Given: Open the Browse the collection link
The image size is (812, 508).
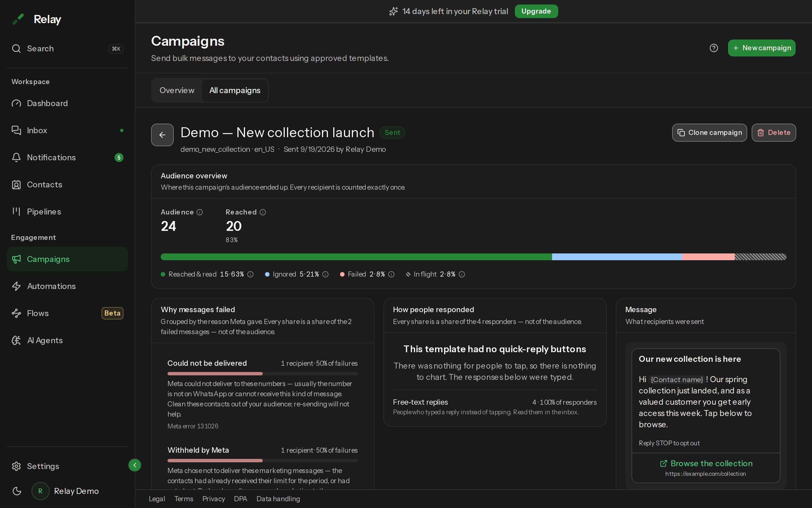Looking at the screenshot, I should pos(706,464).
